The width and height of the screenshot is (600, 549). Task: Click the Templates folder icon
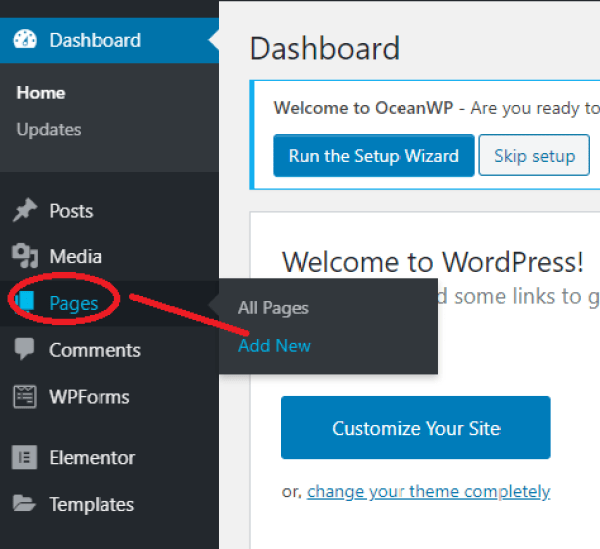pyautogui.click(x=24, y=503)
